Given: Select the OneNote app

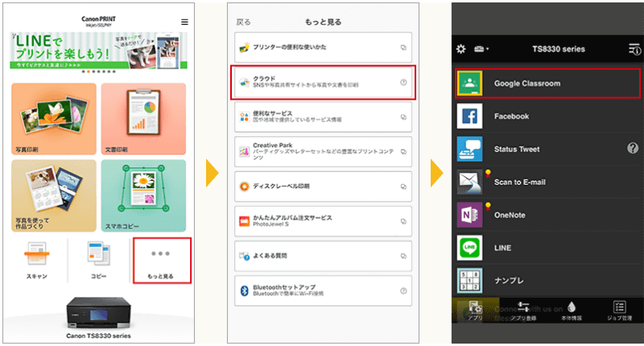Looking at the screenshot, I should [547, 215].
